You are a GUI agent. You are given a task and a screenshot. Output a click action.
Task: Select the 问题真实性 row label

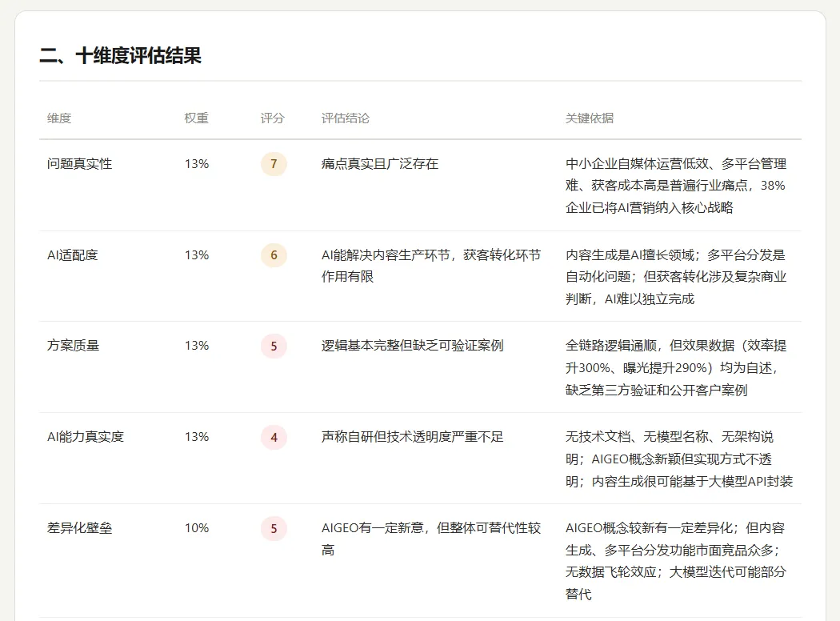point(80,164)
